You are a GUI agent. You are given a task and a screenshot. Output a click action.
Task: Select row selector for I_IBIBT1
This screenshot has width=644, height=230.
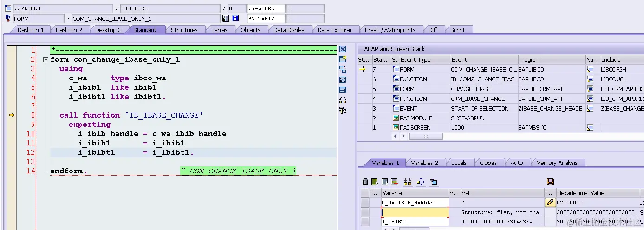click(x=364, y=222)
